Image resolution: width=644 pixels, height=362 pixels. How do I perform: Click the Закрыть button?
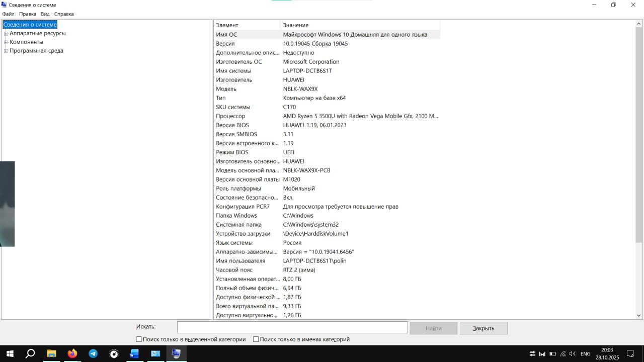484,328
